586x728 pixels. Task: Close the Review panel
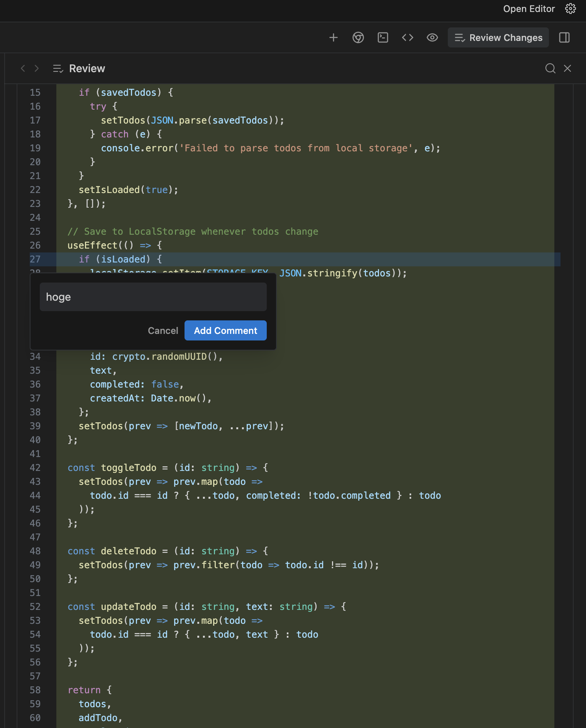567,68
